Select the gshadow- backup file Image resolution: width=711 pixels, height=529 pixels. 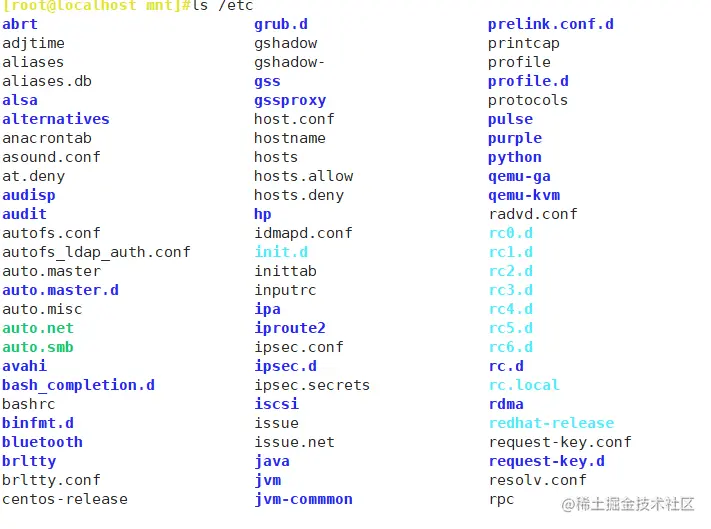(x=290, y=63)
